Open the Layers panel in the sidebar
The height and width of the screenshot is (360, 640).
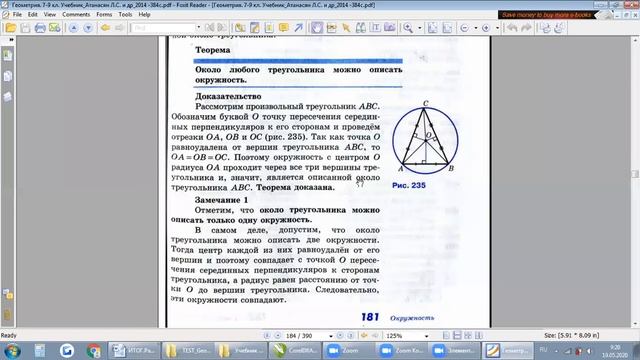[x=8, y=97]
